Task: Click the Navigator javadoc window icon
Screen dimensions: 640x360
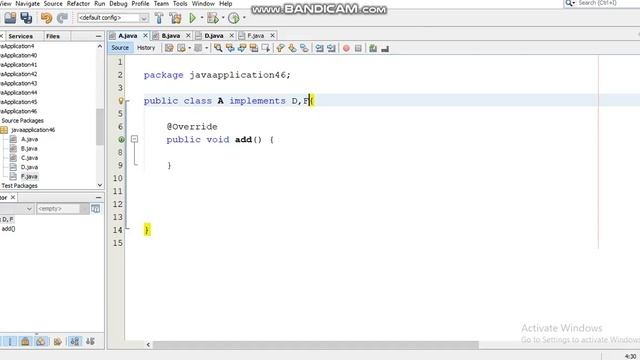Action: 96,209
